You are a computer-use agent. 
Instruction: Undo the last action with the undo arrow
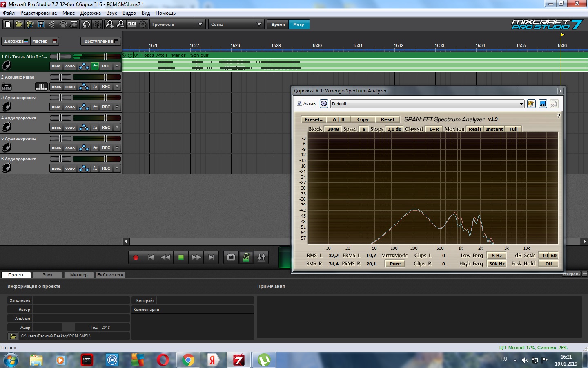(x=86, y=25)
